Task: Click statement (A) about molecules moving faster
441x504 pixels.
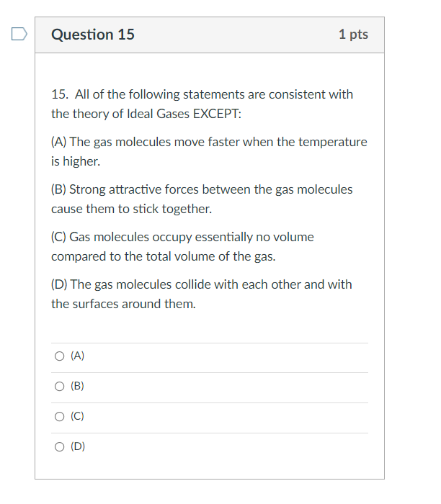Action: [209, 151]
